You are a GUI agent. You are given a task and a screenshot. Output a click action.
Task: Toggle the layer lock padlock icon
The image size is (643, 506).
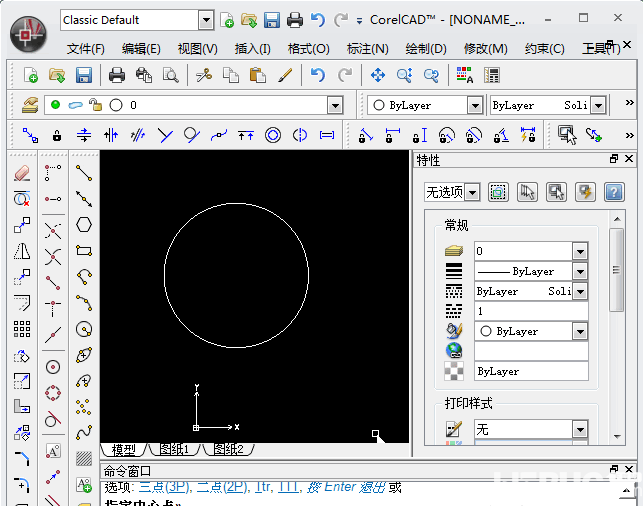point(96,105)
